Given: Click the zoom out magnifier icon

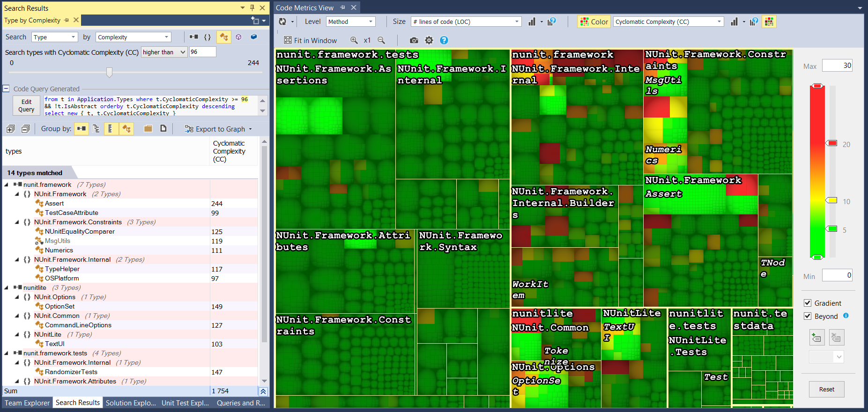Looking at the screenshot, I should [x=381, y=40].
